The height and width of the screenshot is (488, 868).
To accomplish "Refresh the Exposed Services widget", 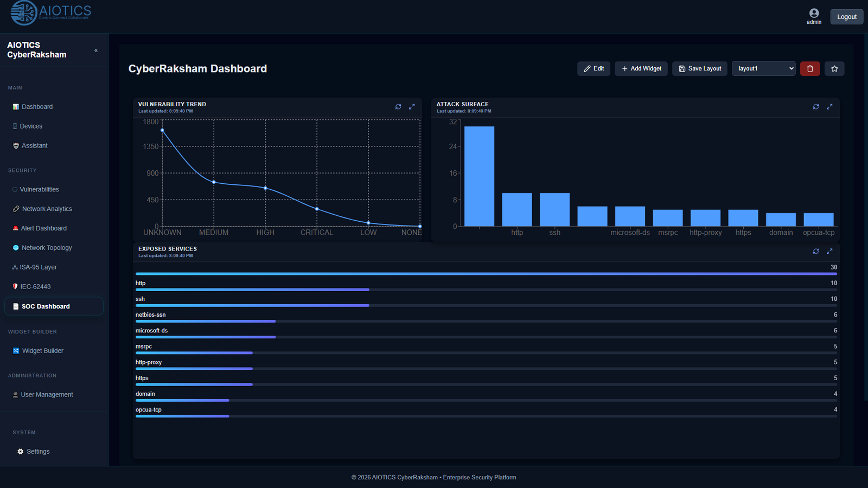I will pos(816,251).
